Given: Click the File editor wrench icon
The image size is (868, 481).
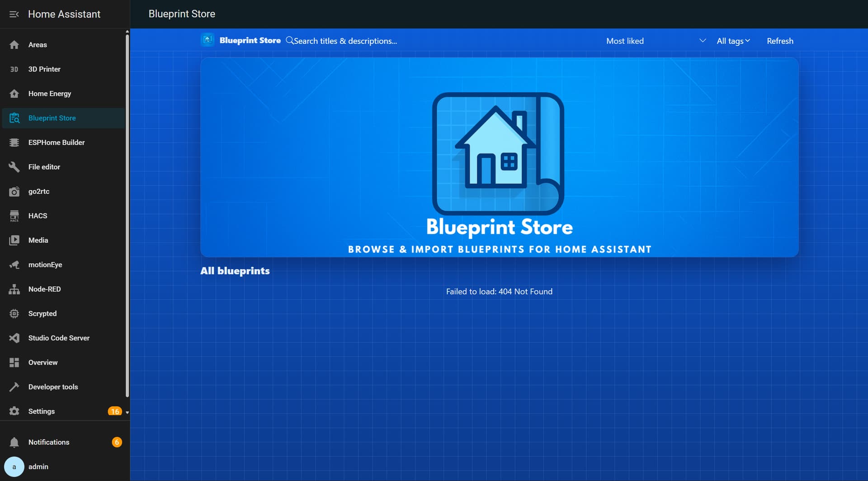Looking at the screenshot, I should tap(14, 167).
